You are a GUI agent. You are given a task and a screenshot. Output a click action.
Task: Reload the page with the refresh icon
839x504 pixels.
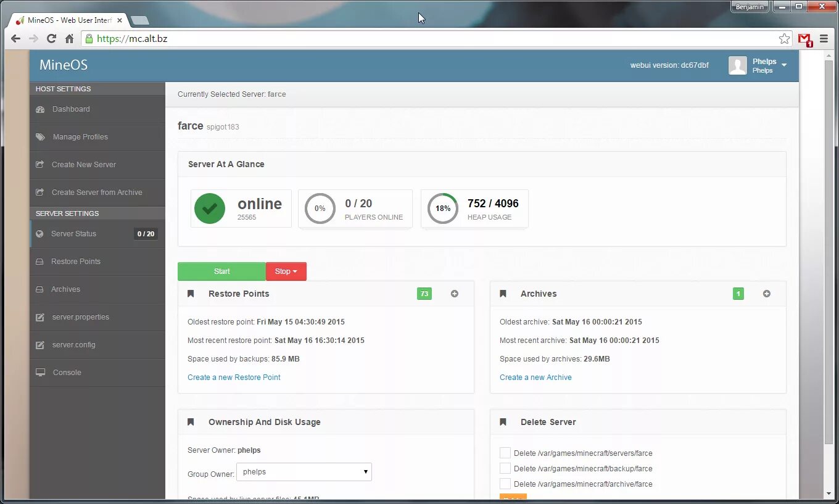pos(51,38)
